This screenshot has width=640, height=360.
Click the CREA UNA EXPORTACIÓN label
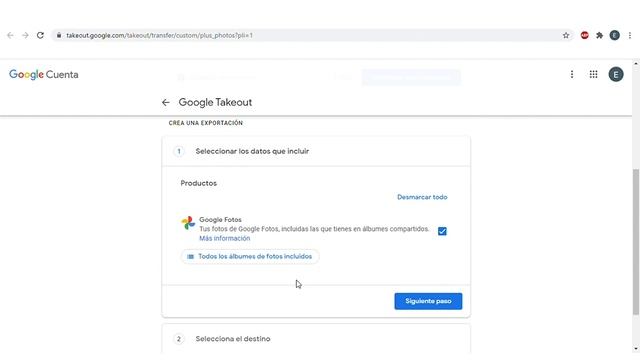click(206, 123)
